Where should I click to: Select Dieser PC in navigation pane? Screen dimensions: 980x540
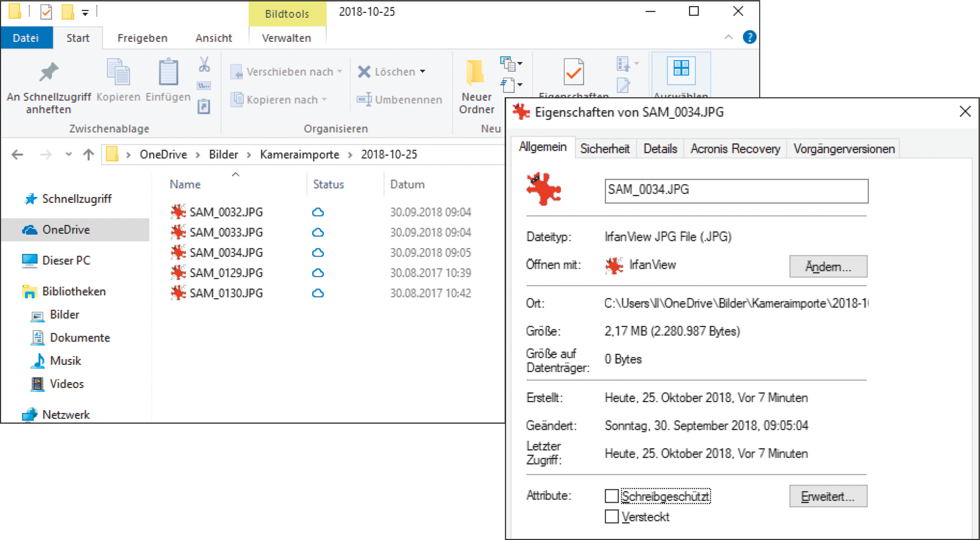[x=66, y=260]
